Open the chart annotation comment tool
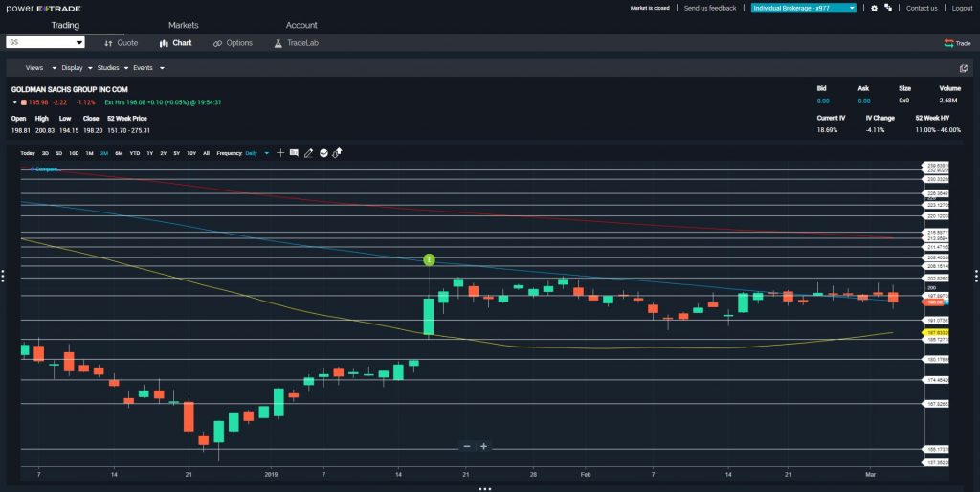The width and height of the screenshot is (980, 492). [294, 152]
